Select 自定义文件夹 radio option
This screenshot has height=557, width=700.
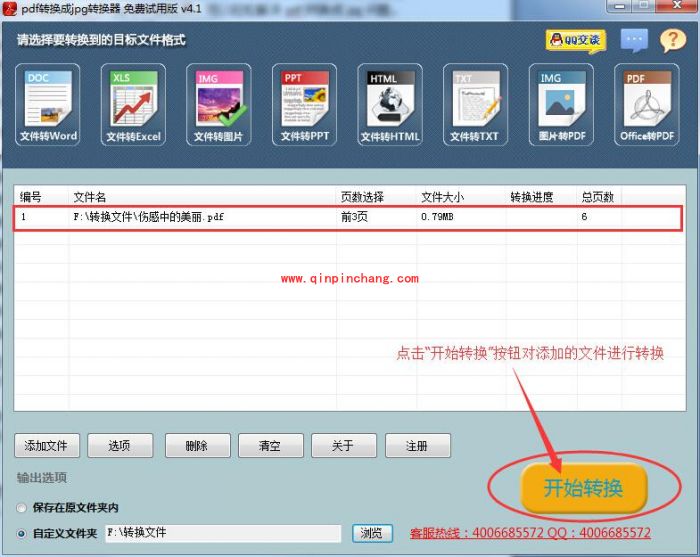click(21, 533)
